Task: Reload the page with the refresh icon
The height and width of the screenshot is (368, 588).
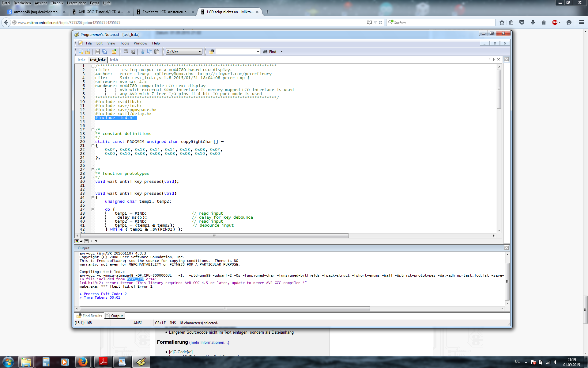Action: [380, 22]
